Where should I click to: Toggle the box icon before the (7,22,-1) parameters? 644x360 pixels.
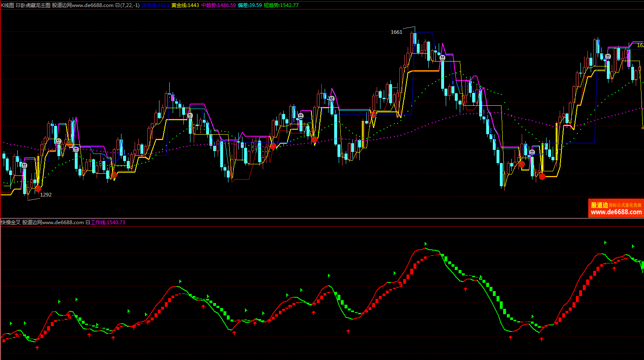117,5
